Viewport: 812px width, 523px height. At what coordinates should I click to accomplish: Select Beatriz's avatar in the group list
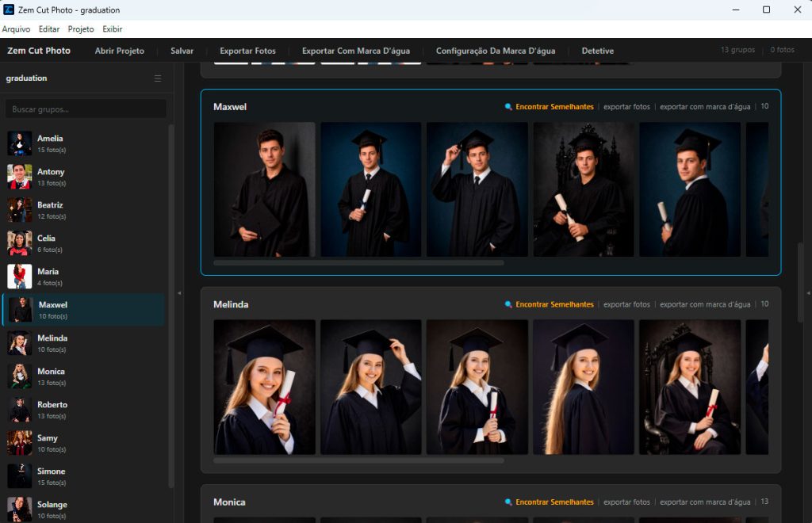(x=20, y=209)
